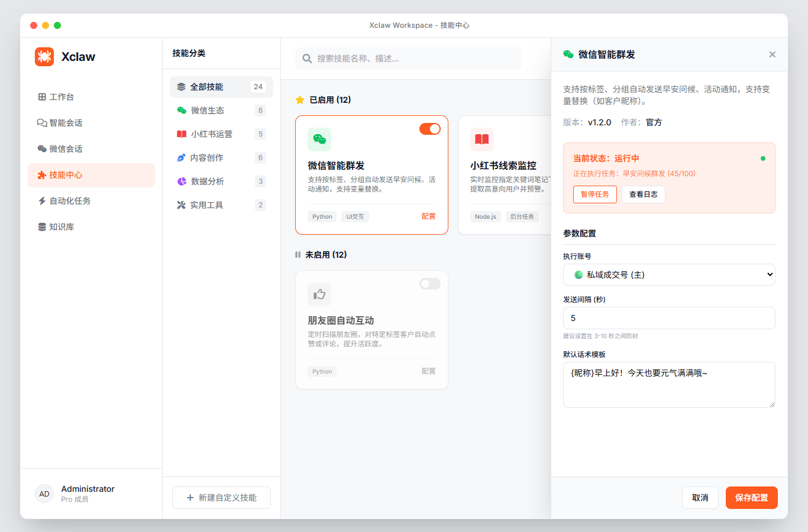Open 智能会话 from the sidebar
Screen dimensions: 808x532
[x=67, y=122]
